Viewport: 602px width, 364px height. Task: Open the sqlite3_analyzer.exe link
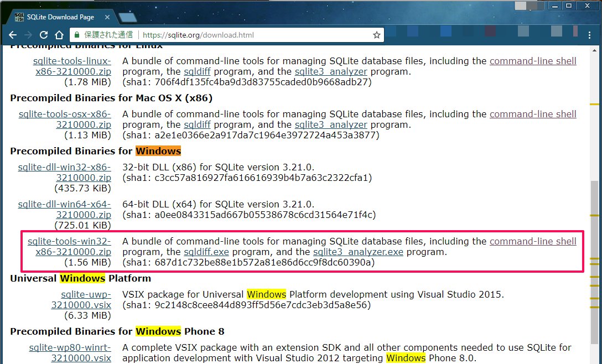click(358, 252)
